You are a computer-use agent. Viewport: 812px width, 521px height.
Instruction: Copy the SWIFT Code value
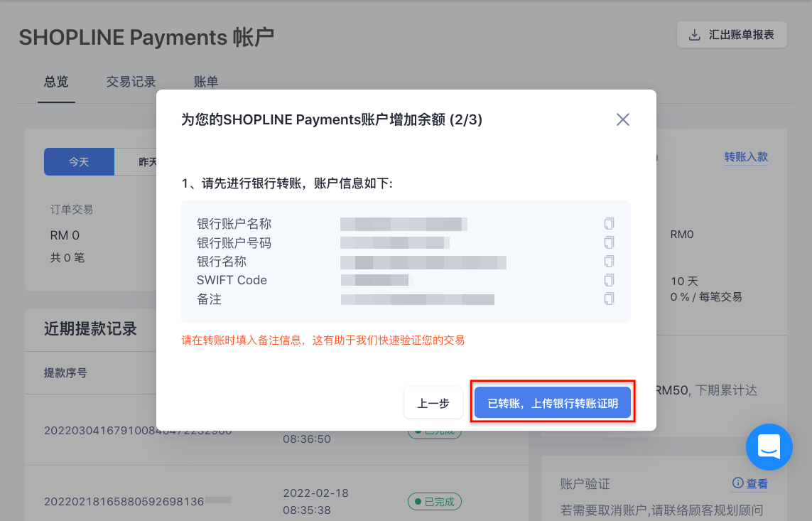click(609, 280)
